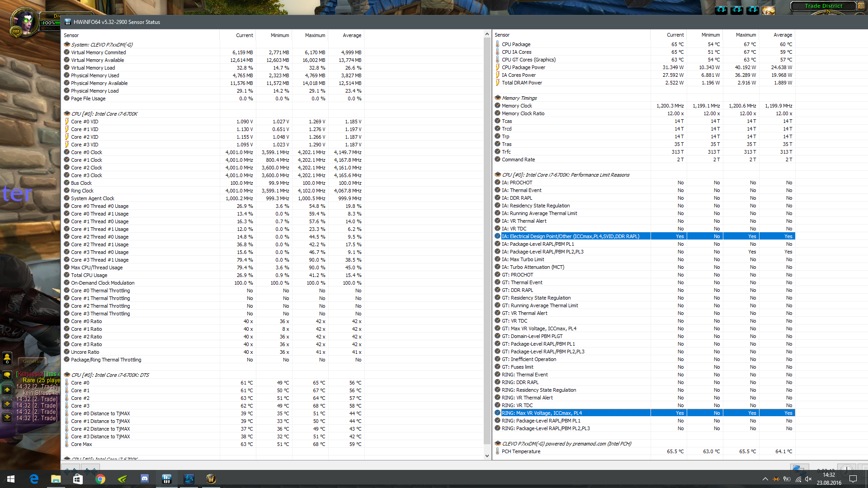
Task: Click the Trade District minimap zone label
Action: tap(823, 6)
